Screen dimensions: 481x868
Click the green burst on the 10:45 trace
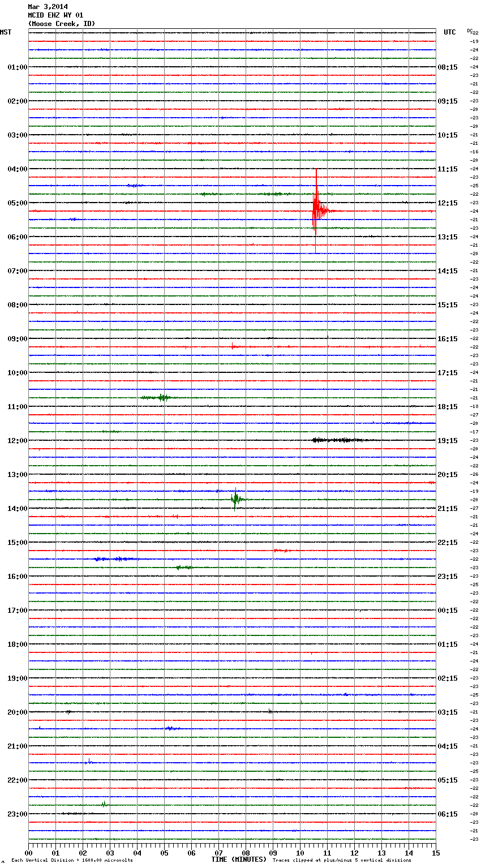coord(160,398)
